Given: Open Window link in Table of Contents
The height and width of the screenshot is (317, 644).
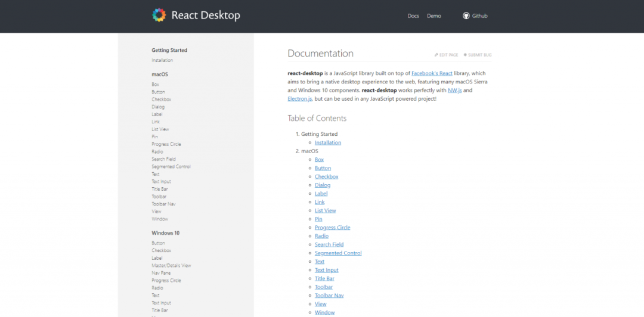Looking at the screenshot, I should click(324, 312).
